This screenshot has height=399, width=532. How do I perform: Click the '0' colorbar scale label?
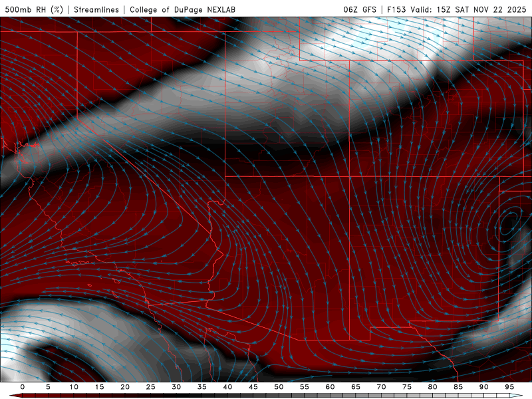pos(23,387)
